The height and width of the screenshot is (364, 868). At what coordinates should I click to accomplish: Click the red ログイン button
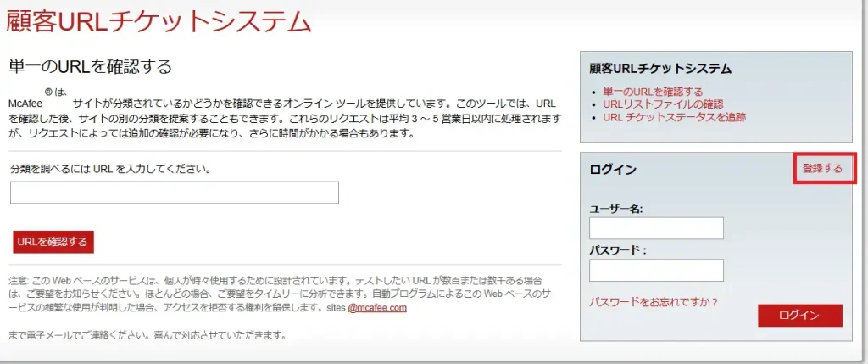(800, 316)
